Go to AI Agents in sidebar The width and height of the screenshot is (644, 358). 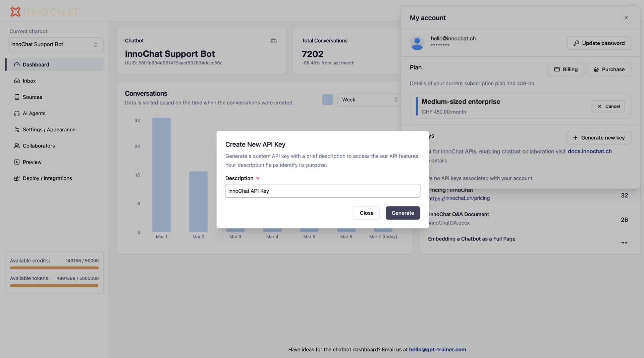pos(34,114)
